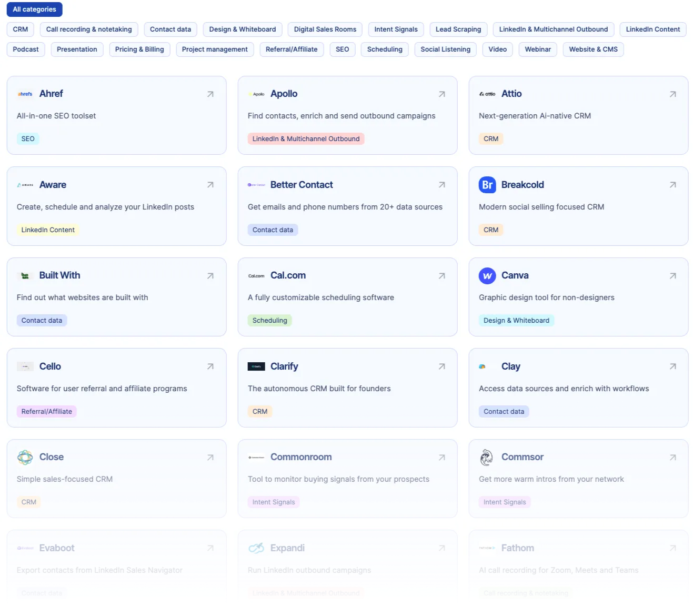The width and height of the screenshot is (693, 616).
Task: Click Design & Whiteboard tag on Canva
Action: pos(516,321)
